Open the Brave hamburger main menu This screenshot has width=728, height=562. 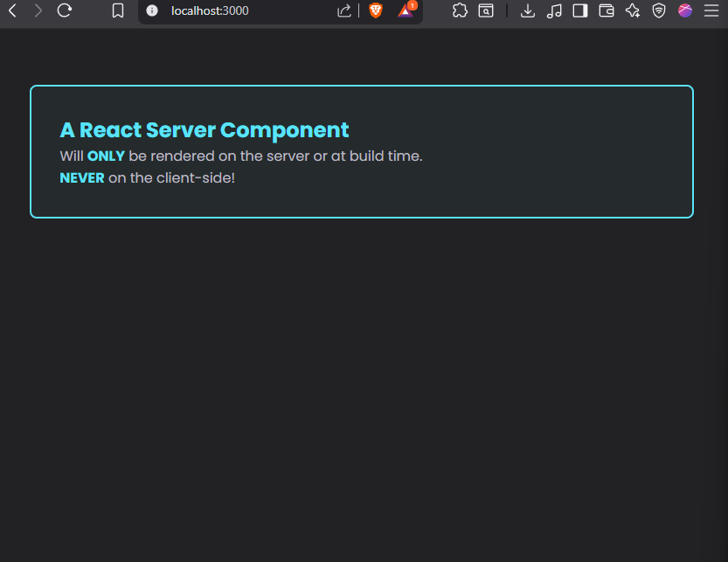click(x=711, y=10)
